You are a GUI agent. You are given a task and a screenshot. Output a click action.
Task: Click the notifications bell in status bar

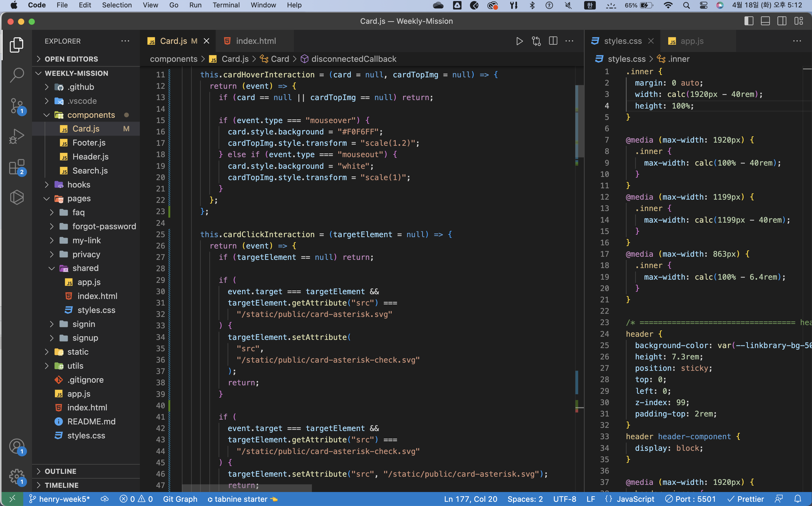(798, 499)
